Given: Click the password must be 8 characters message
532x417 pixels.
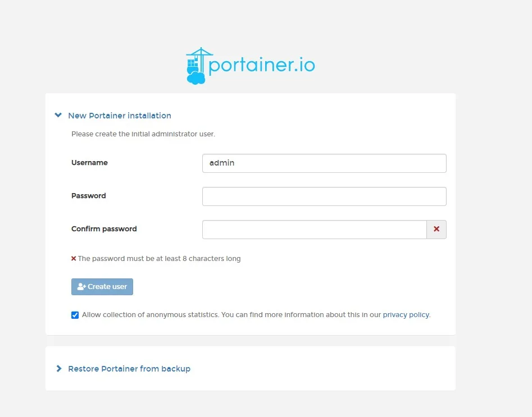Looking at the screenshot, I should coord(159,259).
